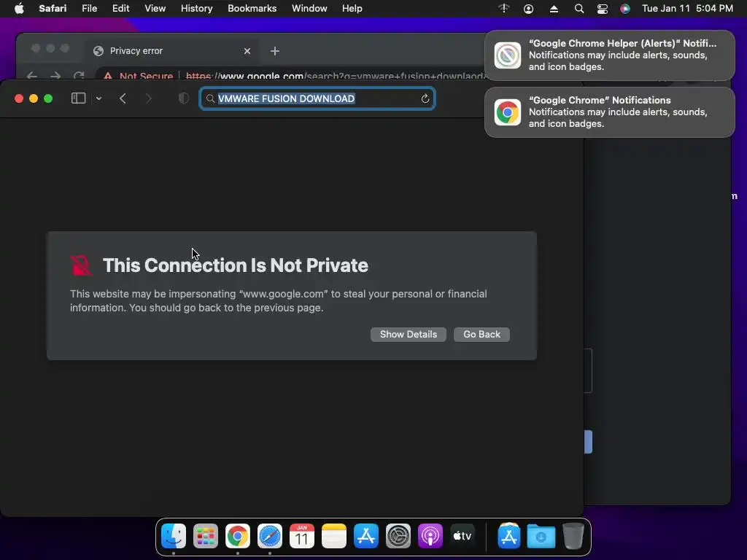Open Google Chrome from Dock
Image resolution: width=747 pixels, height=560 pixels.
[x=237, y=536]
